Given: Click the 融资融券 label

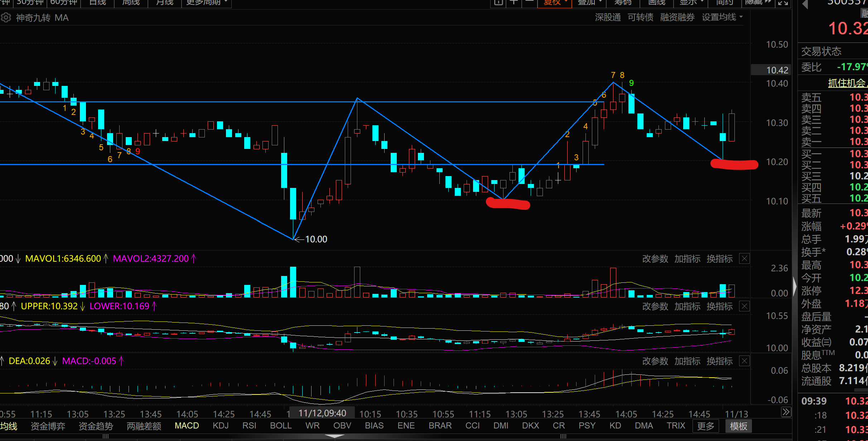Looking at the screenshot, I should pyautogui.click(x=677, y=17).
